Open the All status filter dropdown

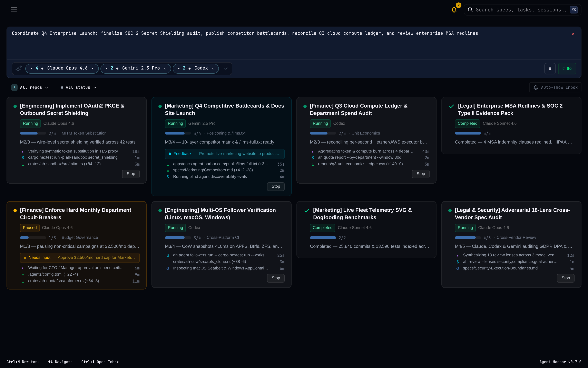click(x=78, y=87)
